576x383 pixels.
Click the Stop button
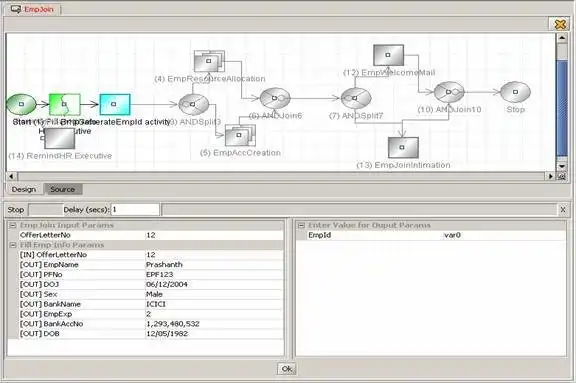(16, 210)
